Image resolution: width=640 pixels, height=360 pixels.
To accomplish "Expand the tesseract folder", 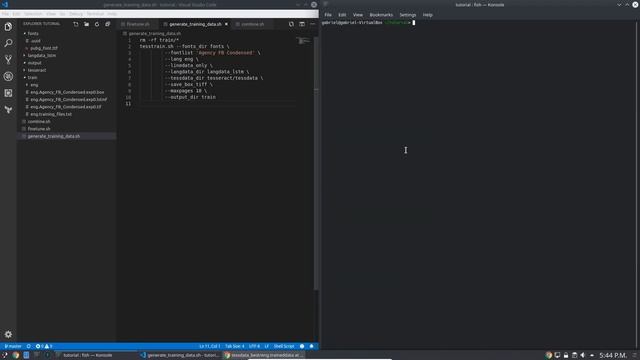I will pyautogui.click(x=37, y=70).
